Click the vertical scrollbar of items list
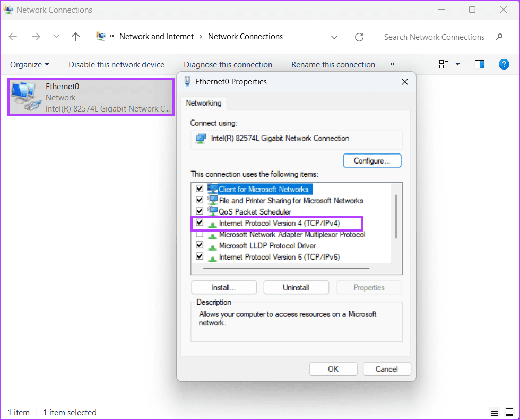Image resolution: width=520 pixels, height=420 pixels. coord(396,216)
